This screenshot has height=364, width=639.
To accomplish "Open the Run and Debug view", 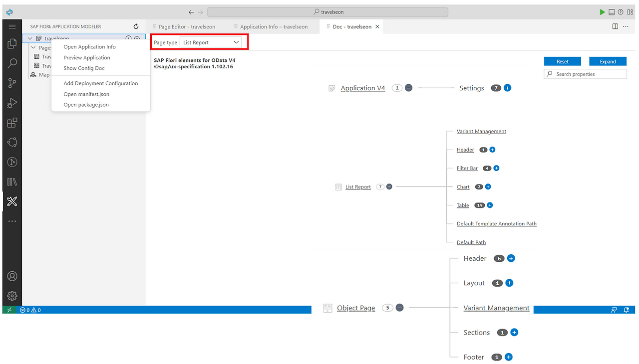I will click(12, 103).
